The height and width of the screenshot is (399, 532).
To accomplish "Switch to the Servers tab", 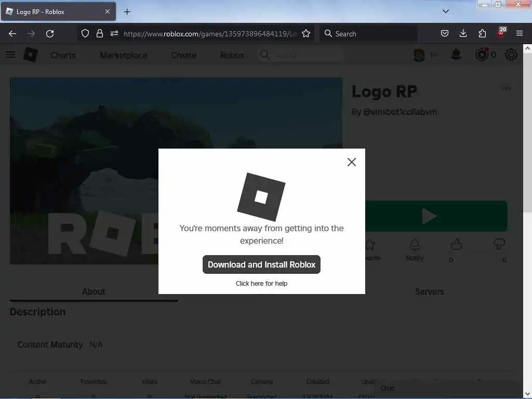I will tap(430, 291).
